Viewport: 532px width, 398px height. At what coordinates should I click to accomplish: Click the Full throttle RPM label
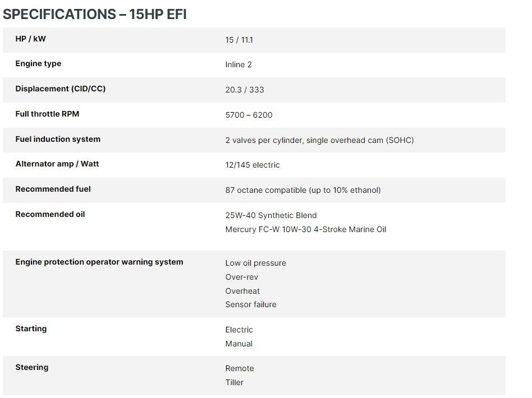47,114
